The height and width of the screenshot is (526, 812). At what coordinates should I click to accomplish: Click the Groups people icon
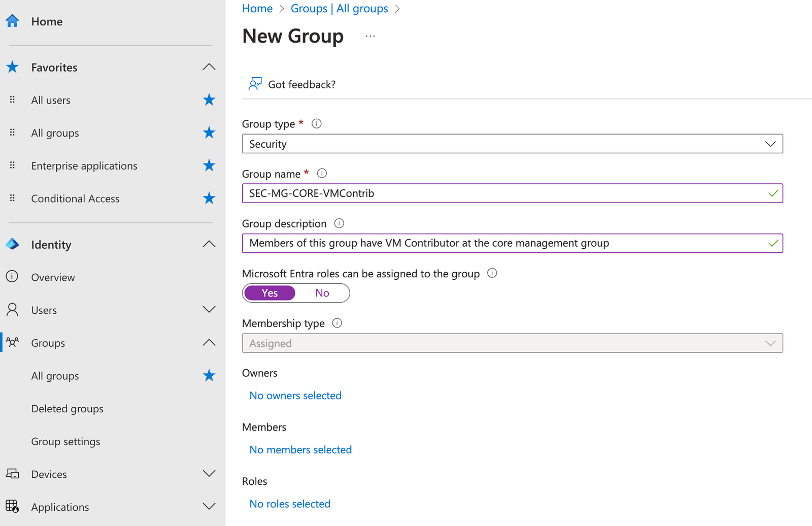[x=12, y=342]
